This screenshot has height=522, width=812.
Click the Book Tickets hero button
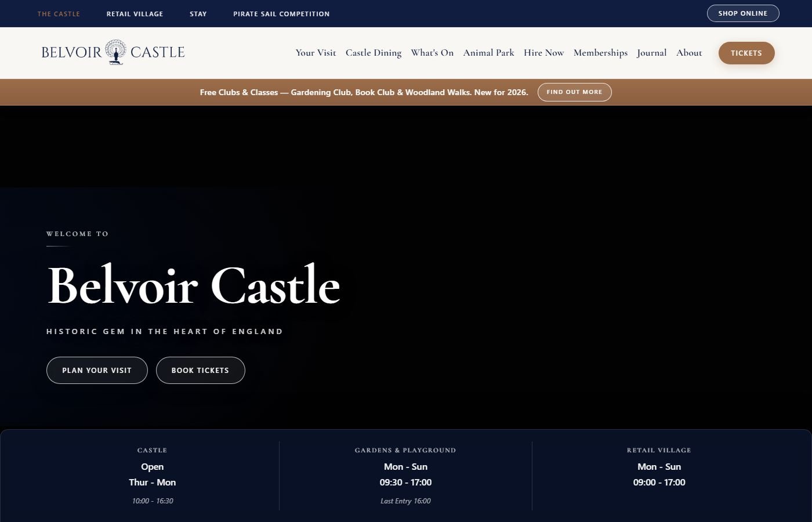coord(200,370)
